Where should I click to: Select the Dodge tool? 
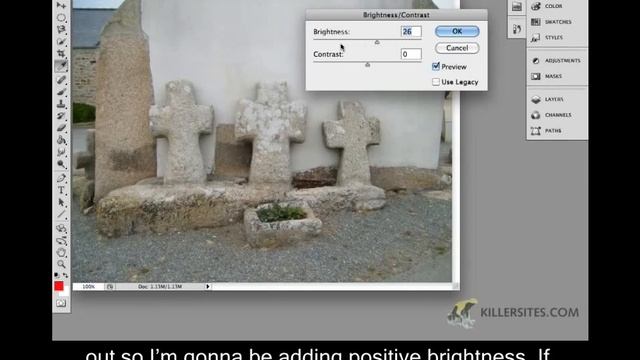[x=61, y=164]
